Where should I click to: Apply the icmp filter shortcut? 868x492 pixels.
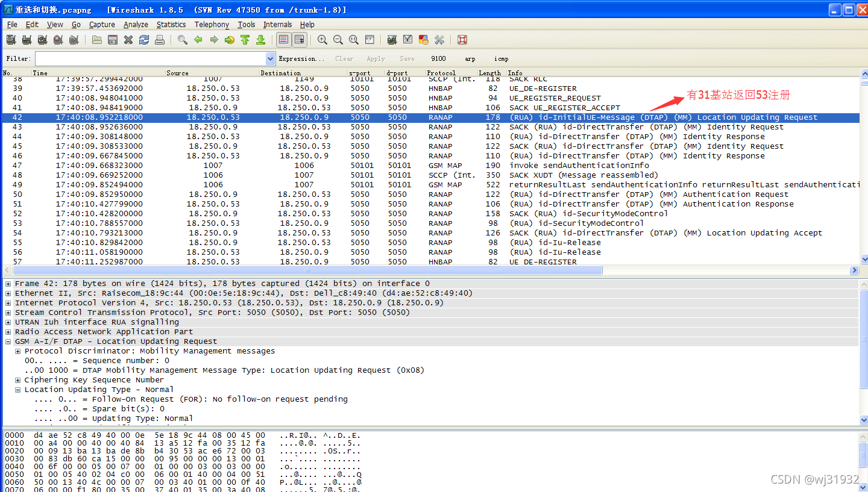(501, 58)
